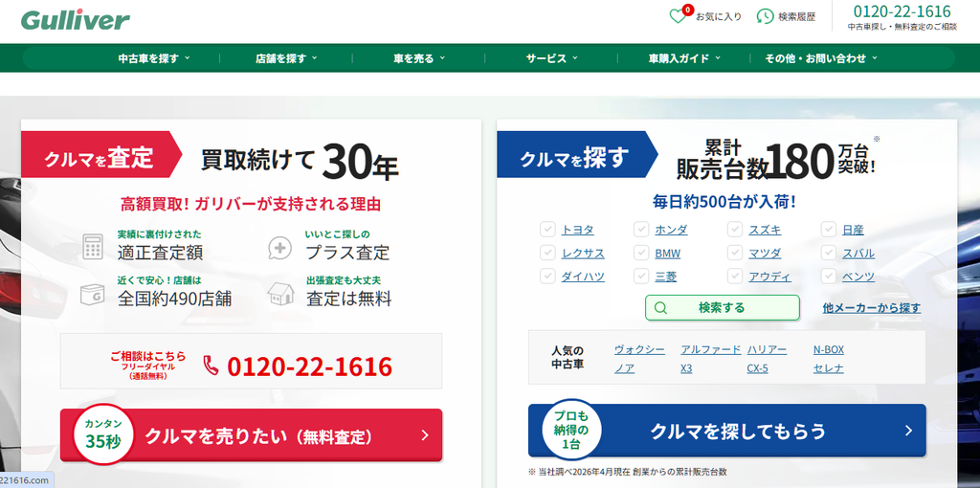Open search history clock icon
This screenshot has width=980, height=488.
[x=765, y=16]
